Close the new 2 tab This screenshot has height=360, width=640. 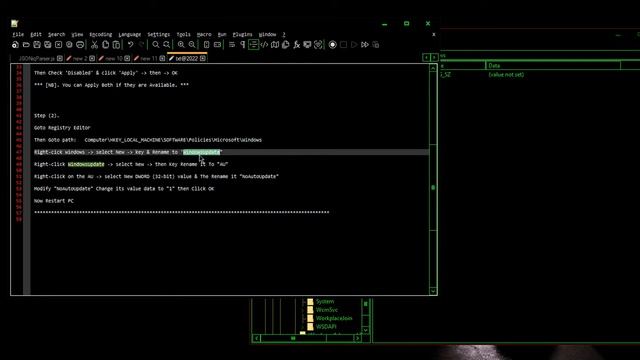92,58
